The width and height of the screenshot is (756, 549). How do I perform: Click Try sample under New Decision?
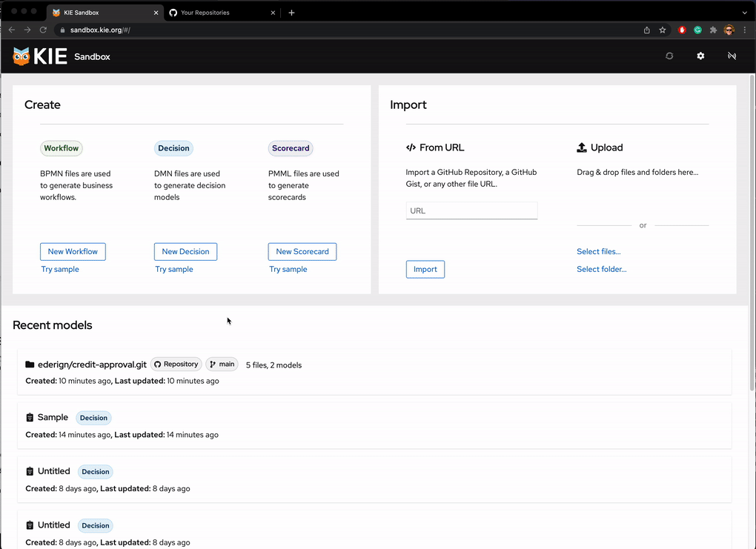point(174,270)
